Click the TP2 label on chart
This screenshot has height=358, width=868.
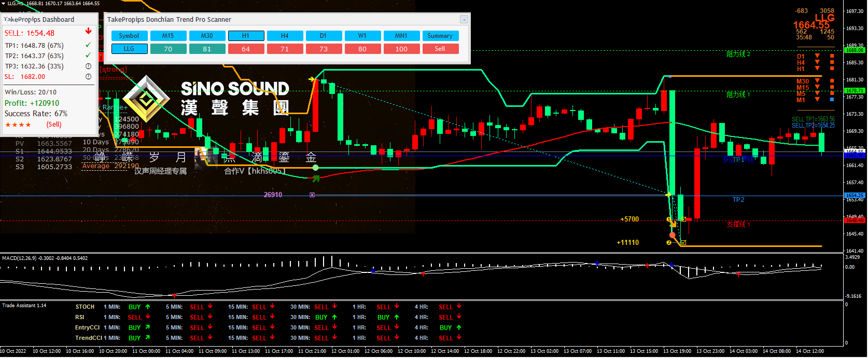[738, 200]
